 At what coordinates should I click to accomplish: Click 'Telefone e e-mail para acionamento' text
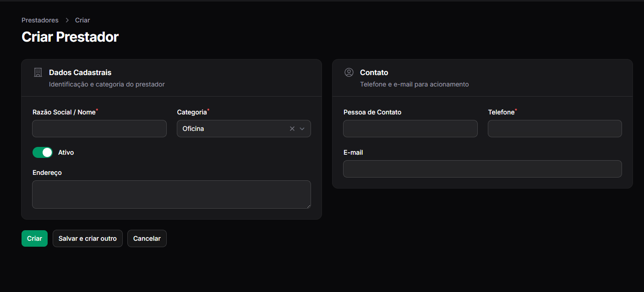click(x=415, y=84)
